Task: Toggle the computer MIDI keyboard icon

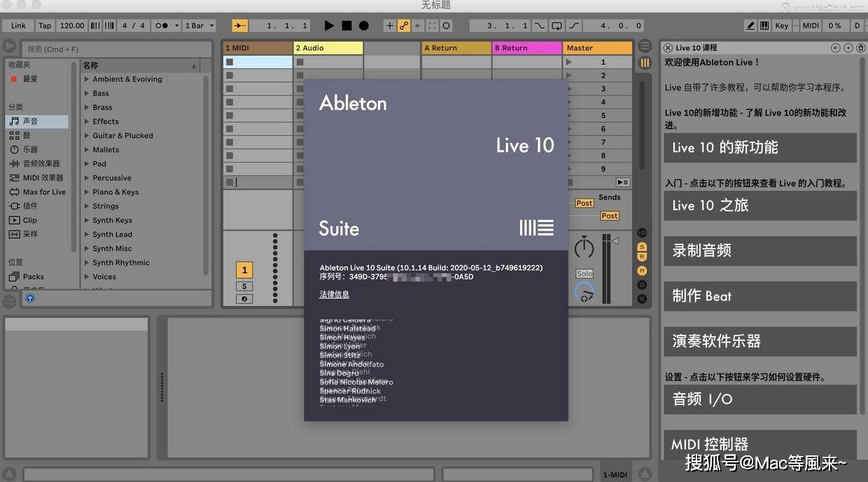Action: [x=764, y=25]
